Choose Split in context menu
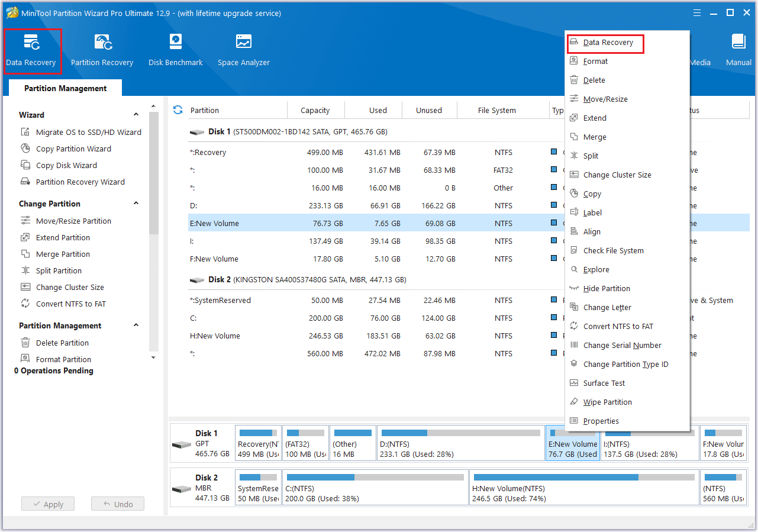 coord(627,156)
